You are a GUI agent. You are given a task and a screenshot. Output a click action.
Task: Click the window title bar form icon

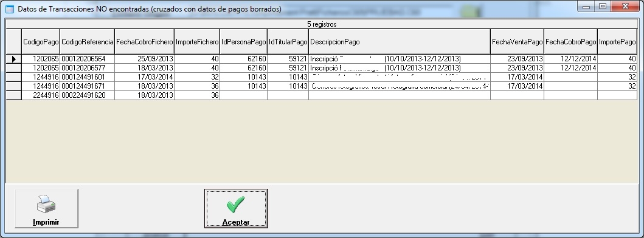pyautogui.click(x=10, y=8)
